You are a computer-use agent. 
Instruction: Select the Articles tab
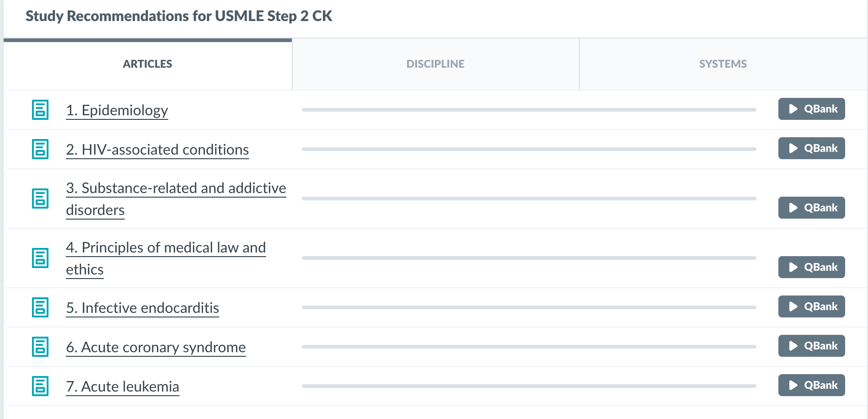pyautogui.click(x=147, y=64)
